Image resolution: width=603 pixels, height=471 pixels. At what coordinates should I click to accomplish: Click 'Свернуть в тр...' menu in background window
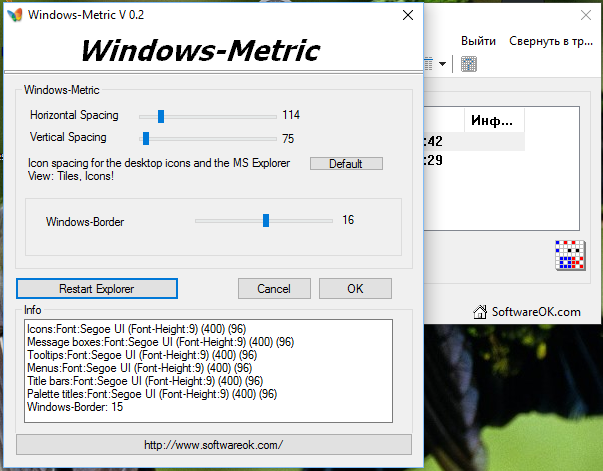[551, 41]
